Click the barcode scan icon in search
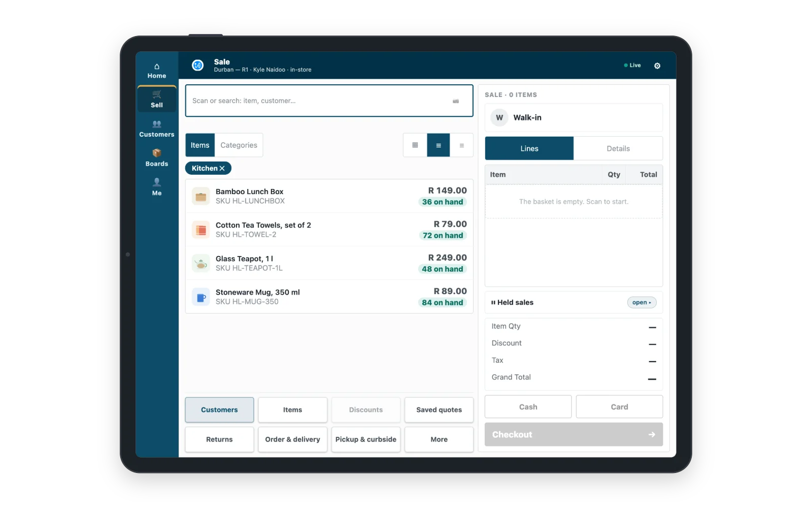The width and height of the screenshot is (812, 508). [456, 101]
